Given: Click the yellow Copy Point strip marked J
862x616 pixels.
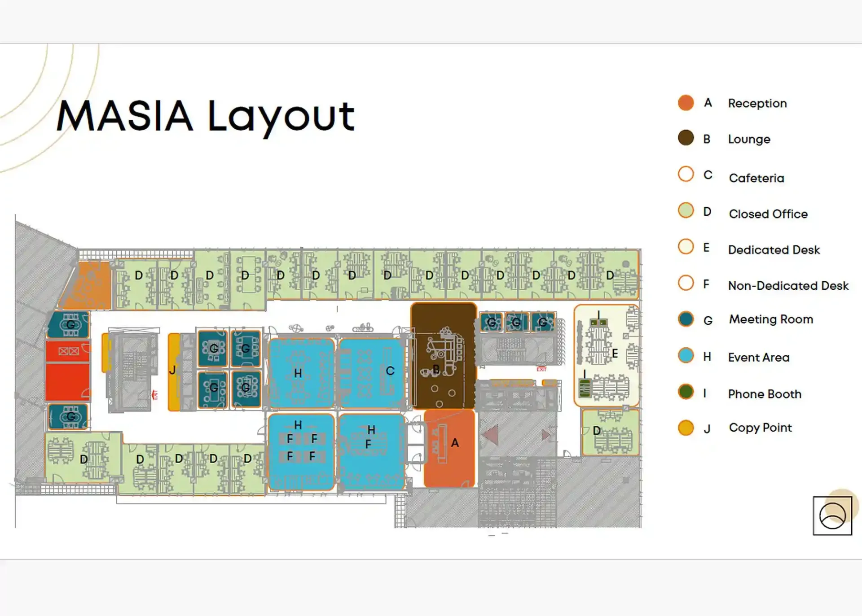Looking at the screenshot, I should coord(174,371).
